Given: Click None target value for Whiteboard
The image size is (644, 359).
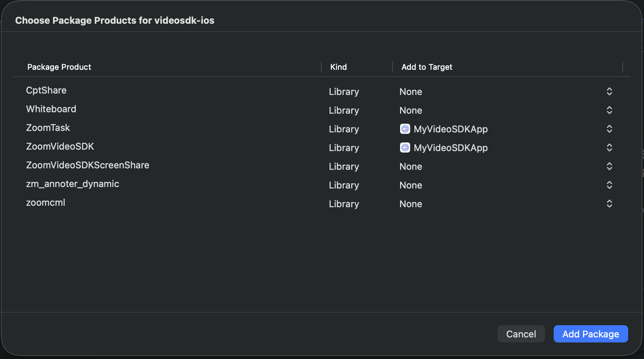Looking at the screenshot, I should point(411,110).
